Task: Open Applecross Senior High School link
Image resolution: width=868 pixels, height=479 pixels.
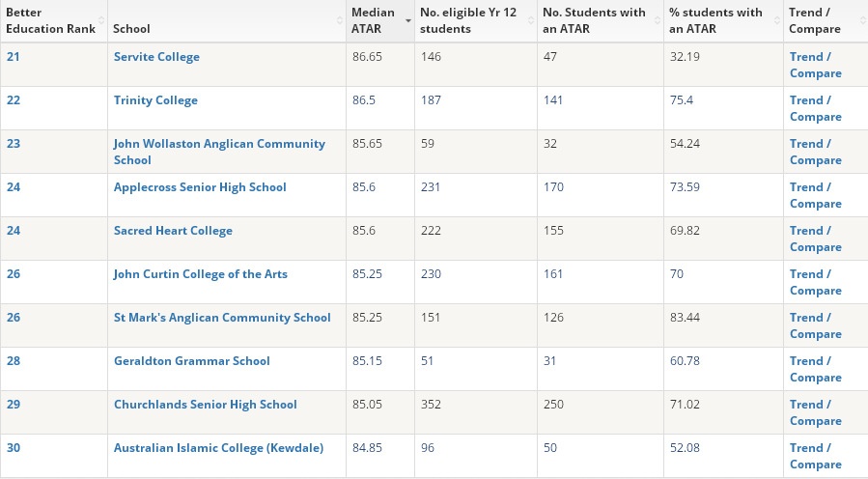Action: click(200, 187)
